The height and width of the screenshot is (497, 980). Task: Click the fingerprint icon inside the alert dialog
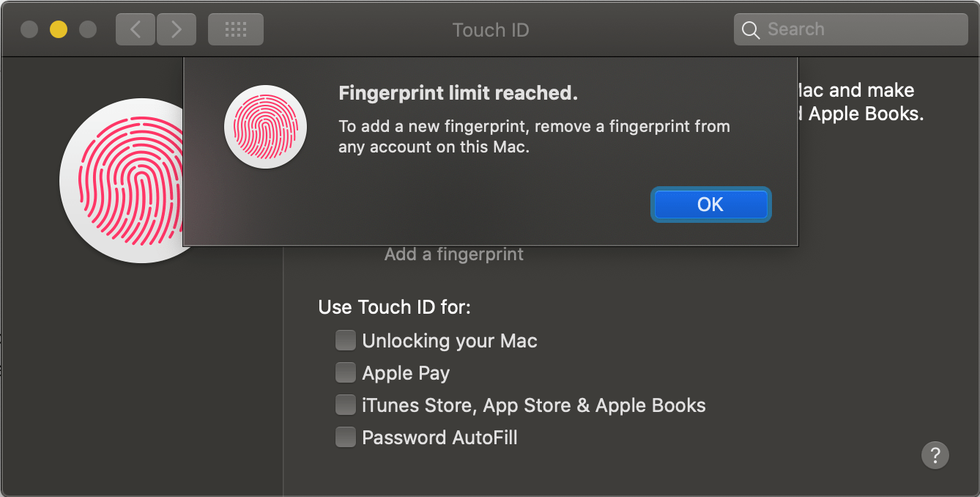pyautogui.click(x=265, y=126)
